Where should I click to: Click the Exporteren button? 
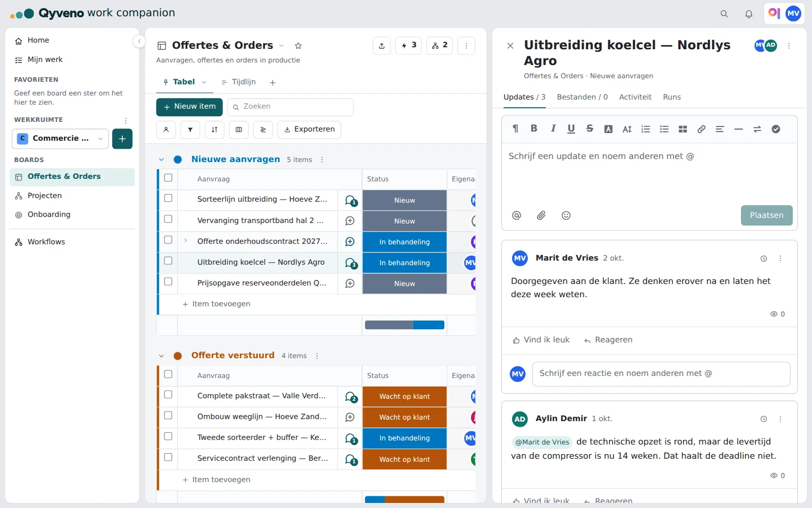309,130
